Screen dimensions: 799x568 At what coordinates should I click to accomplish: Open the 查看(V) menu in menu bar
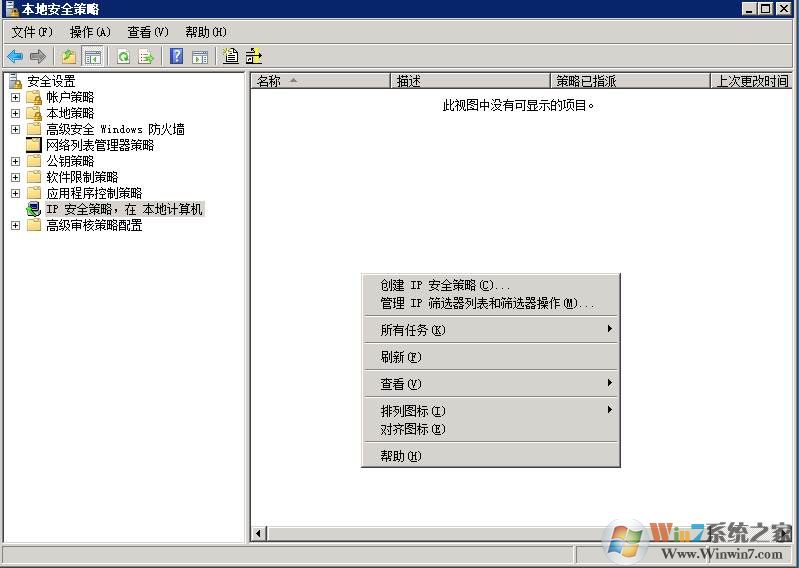click(148, 32)
